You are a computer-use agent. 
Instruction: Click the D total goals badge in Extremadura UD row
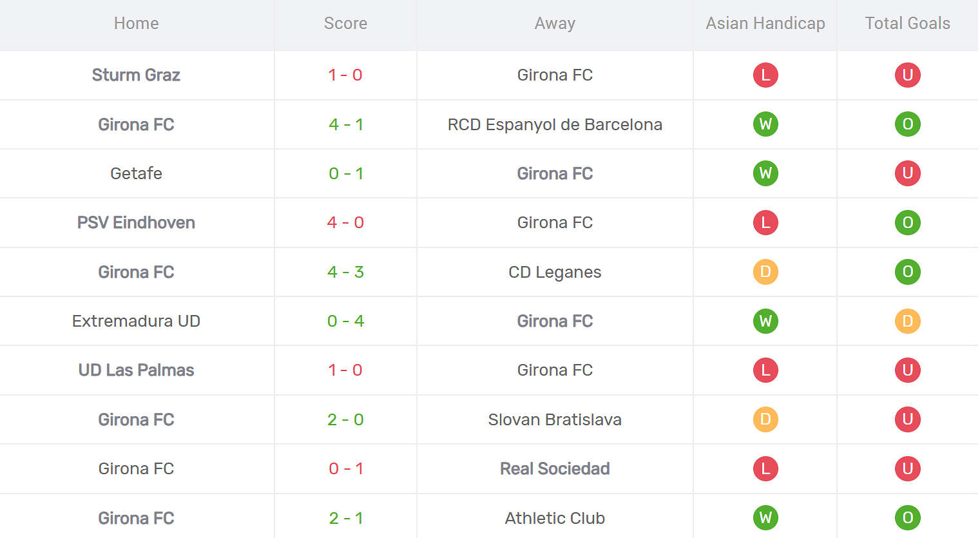(x=907, y=321)
